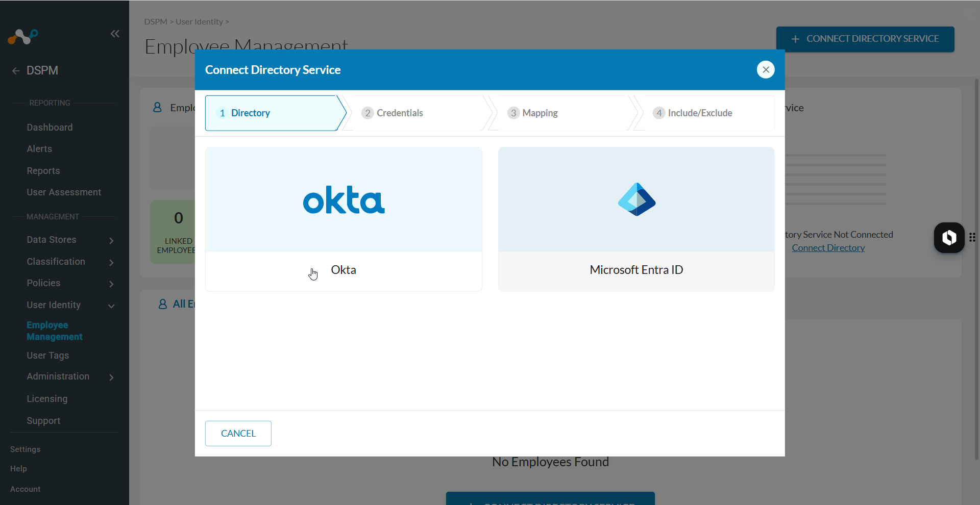Collapse the sidebar with the double chevron
The width and height of the screenshot is (980, 505).
(x=115, y=34)
